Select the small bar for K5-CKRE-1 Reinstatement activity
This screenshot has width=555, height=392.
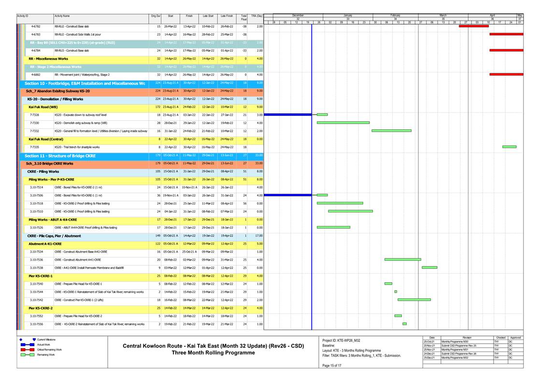(396, 292)
